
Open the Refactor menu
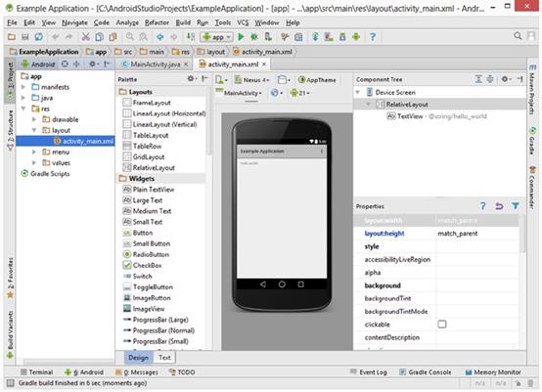(x=157, y=22)
